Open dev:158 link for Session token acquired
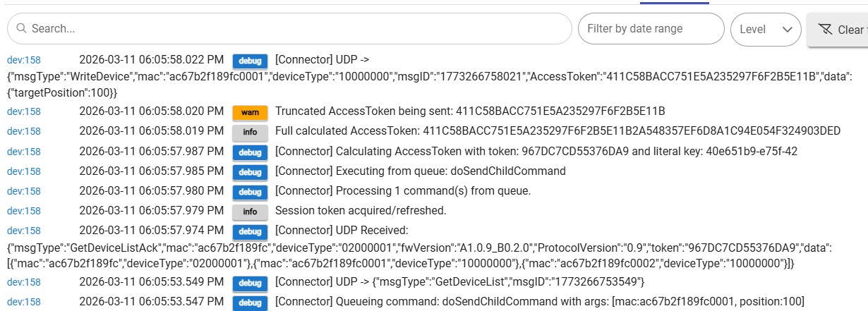This screenshot has width=868, height=311. [x=24, y=211]
